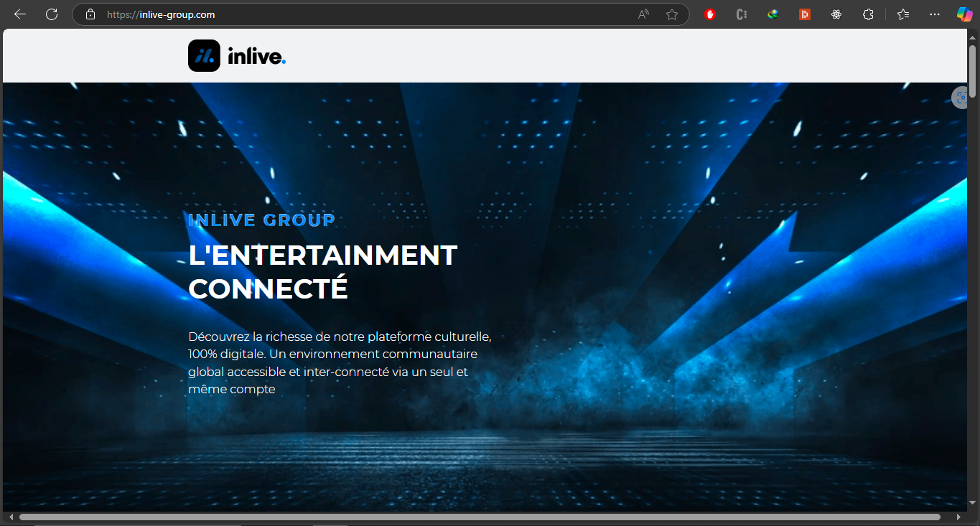Click the horizontal scrollbar right arrow
This screenshot has width=980, height=526.
click(958, 517)
